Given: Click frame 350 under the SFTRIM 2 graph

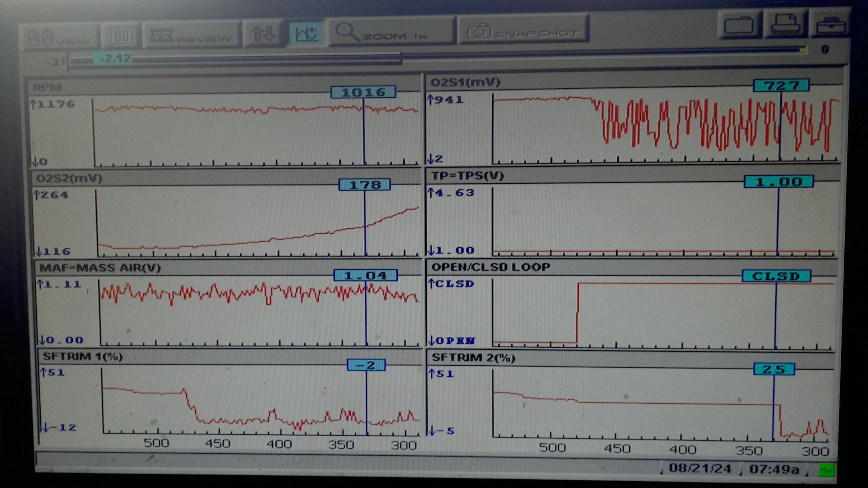Looking at the screenshot, I should click(x=749, y=451).
